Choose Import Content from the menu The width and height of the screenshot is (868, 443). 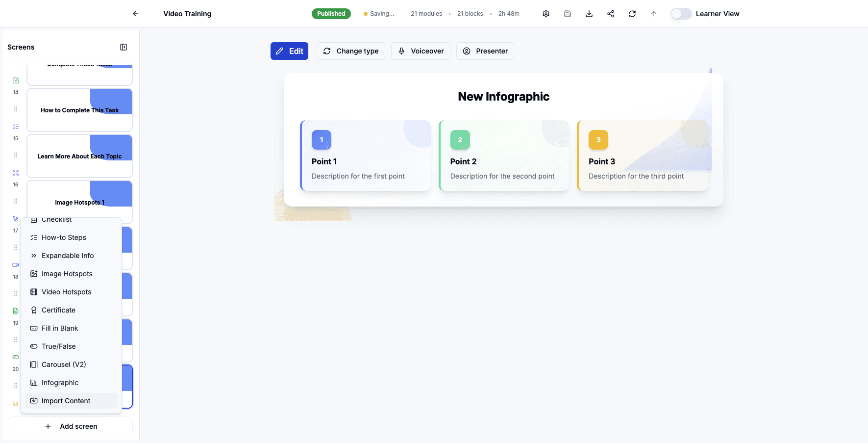(x=66, y=400)
